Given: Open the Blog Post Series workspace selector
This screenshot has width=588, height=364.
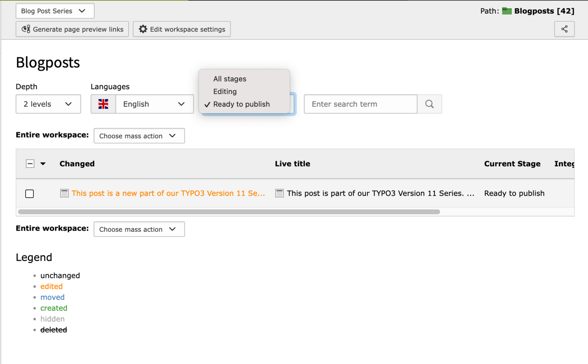Looking at the screenshot, I should tap(55, 11).
